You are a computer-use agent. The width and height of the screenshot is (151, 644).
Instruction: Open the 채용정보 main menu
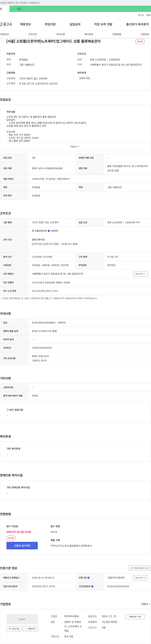point(25,24)
